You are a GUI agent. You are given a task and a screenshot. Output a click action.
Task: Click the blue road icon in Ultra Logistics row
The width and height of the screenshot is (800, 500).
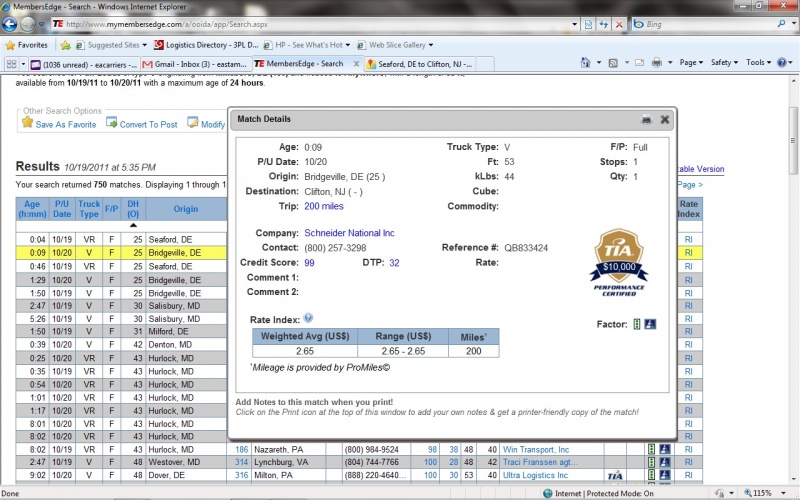[664, 475]
